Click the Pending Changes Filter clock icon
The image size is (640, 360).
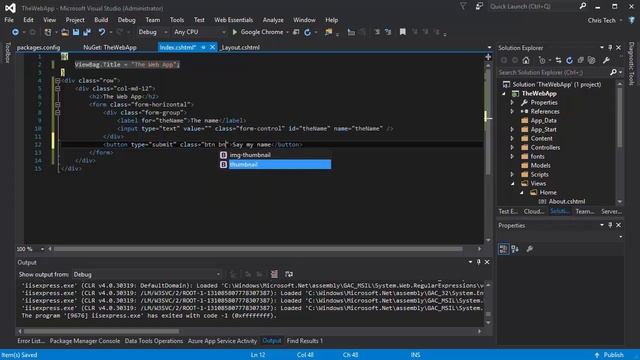point(542,60)
